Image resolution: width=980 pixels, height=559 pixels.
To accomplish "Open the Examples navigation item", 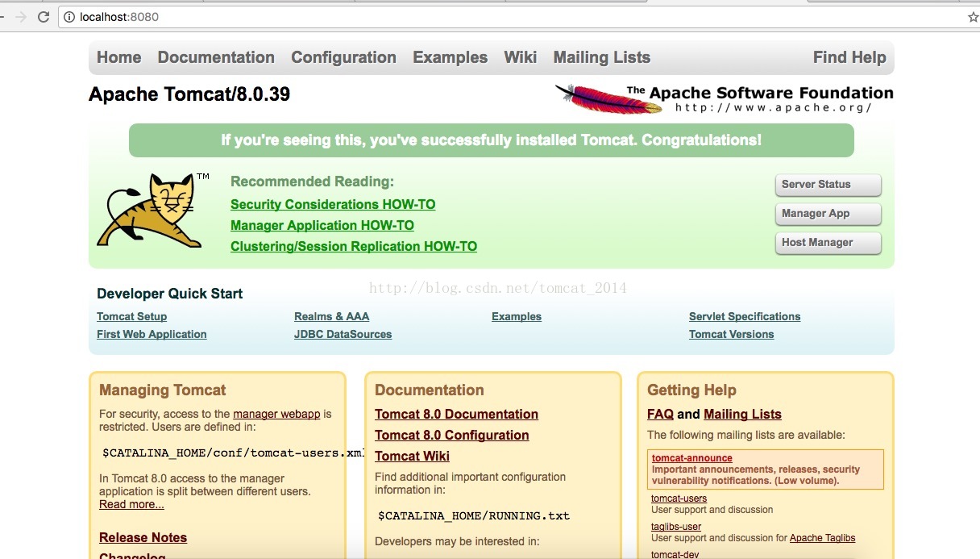I will pyautogui.click(x=451, y=57).
